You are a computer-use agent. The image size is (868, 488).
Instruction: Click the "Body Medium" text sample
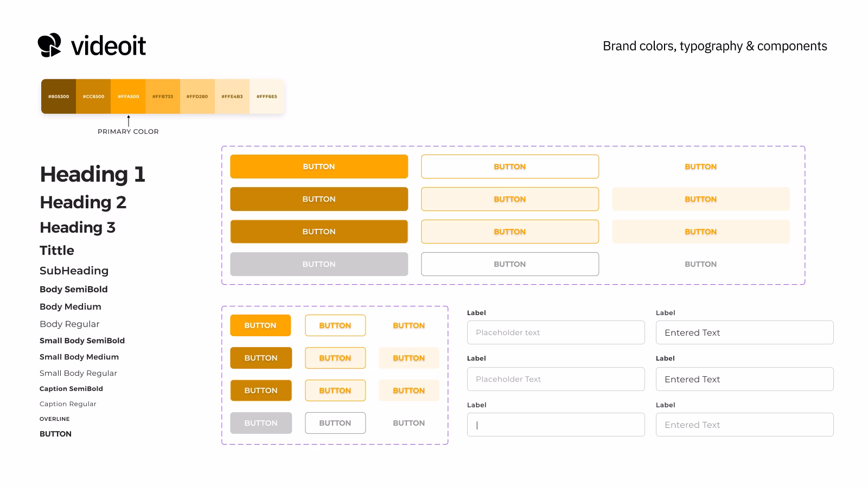[x=71, y=307]
